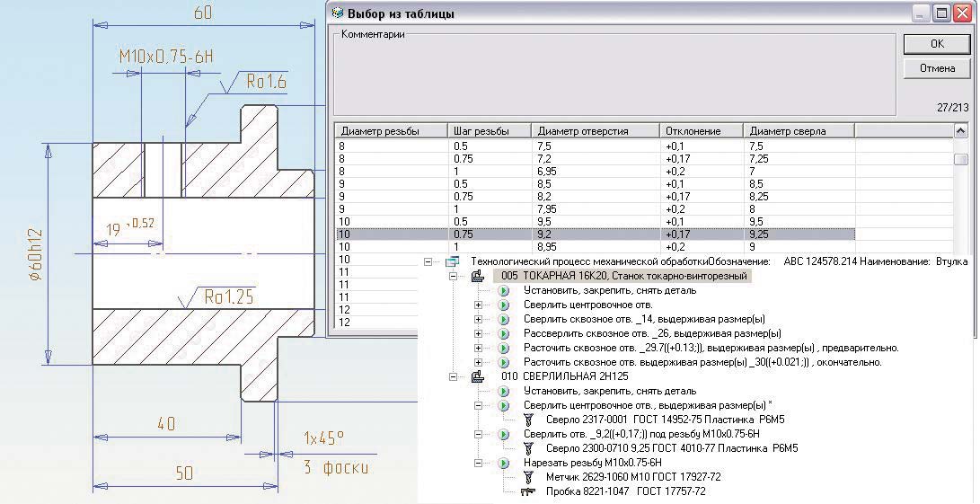
Task: Select Пробка 8221-1047 ГОСТ 17757-72 row
Action: tap(625, 491)
